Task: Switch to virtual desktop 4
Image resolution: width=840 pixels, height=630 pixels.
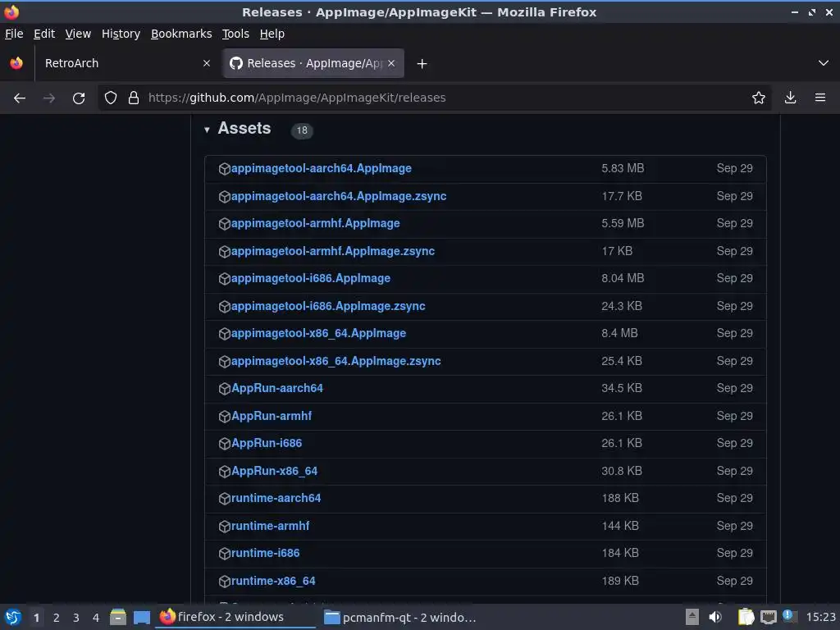Action: pyautogui.click(x=96, y=619)
